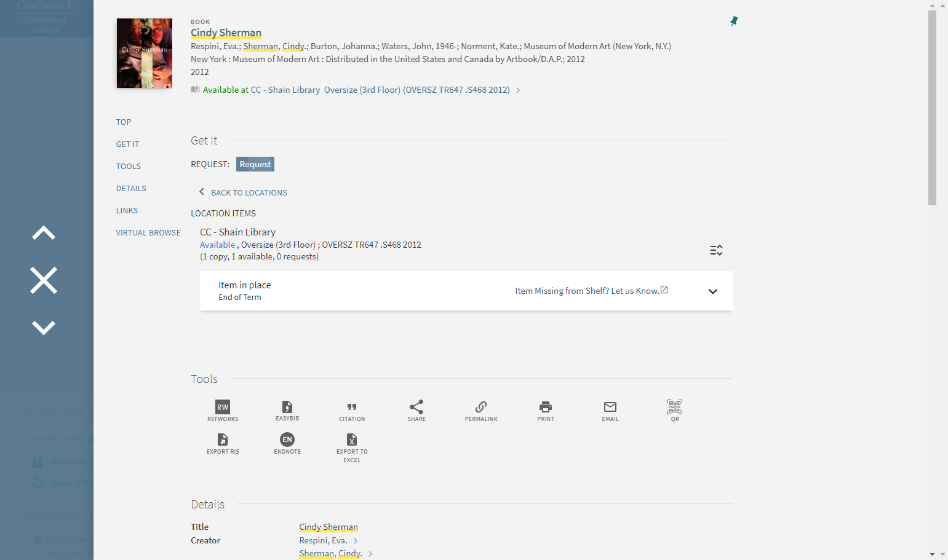Image resolution: width=948 pixels, height=560 pixels.
Task: Jump to Virtual Browse section
Action: pyautogui.click(x=148, y=233)
